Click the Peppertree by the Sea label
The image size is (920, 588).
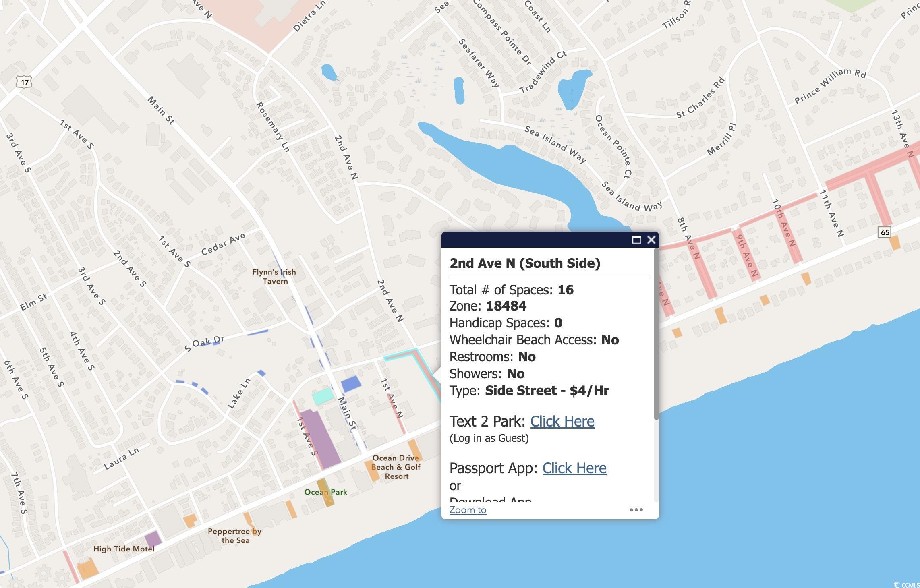point(235,536)
